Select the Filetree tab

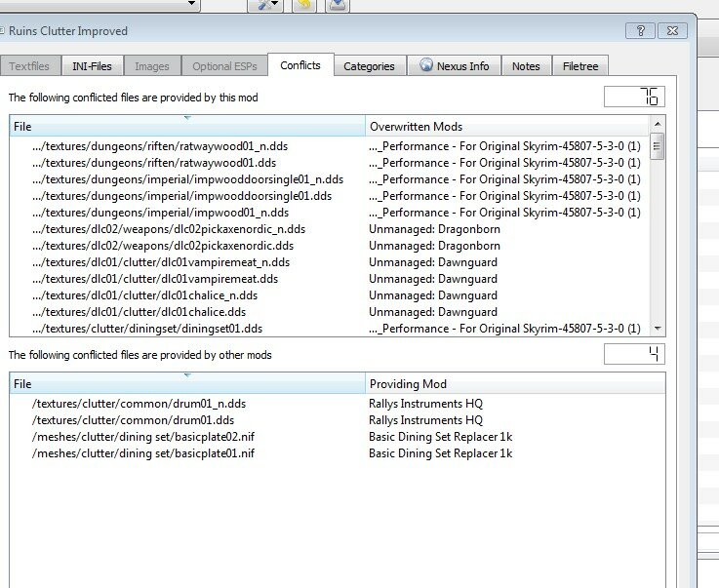click(580, 66)
